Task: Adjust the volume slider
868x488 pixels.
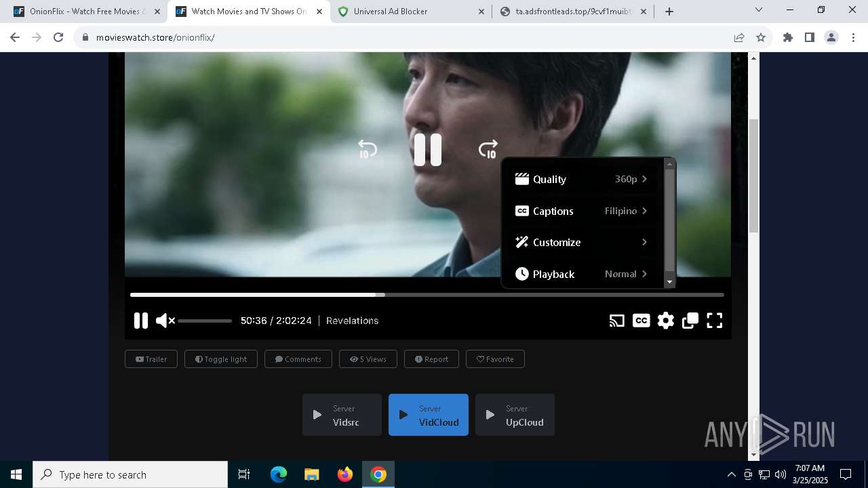Action: (205, 321)
